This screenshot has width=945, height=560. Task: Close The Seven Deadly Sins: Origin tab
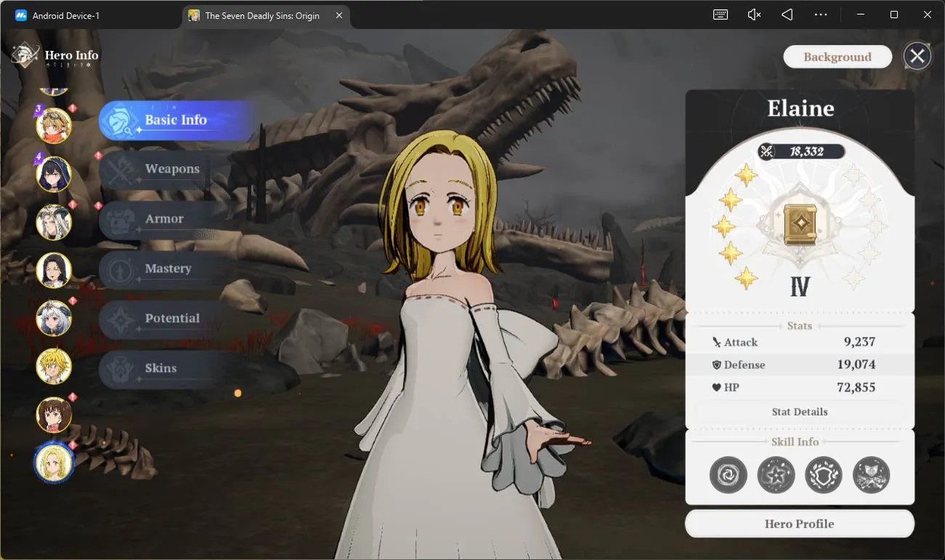339,15
